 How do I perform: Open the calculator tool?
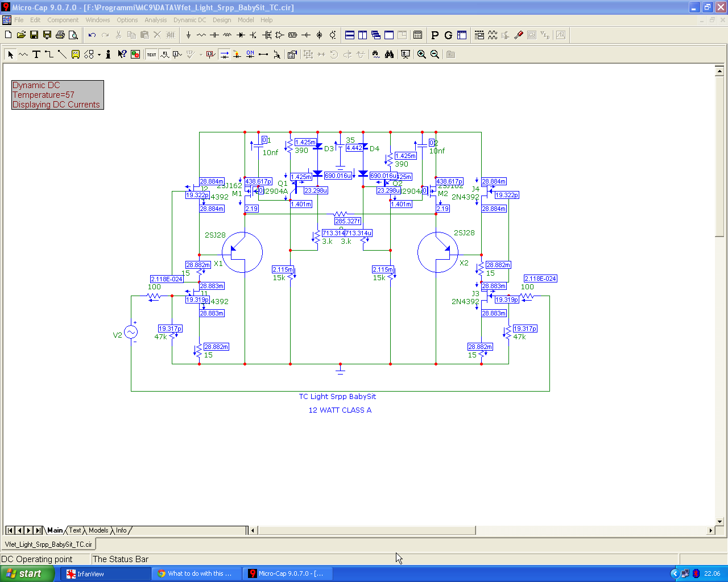(418, 35)
